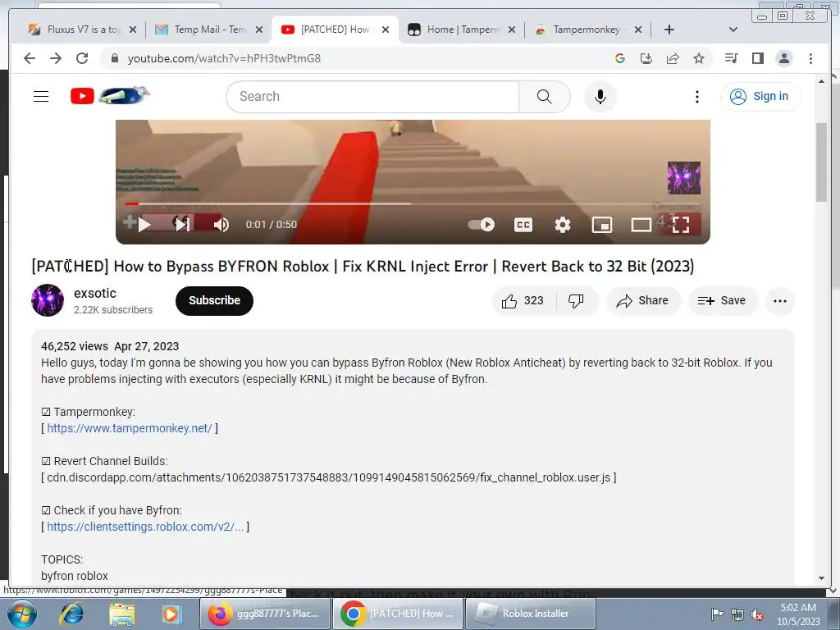Image resolution: width=840 pixels, height=630 pixels.
Task: Open the exsotic channel avatar
Action: (48, 300)
